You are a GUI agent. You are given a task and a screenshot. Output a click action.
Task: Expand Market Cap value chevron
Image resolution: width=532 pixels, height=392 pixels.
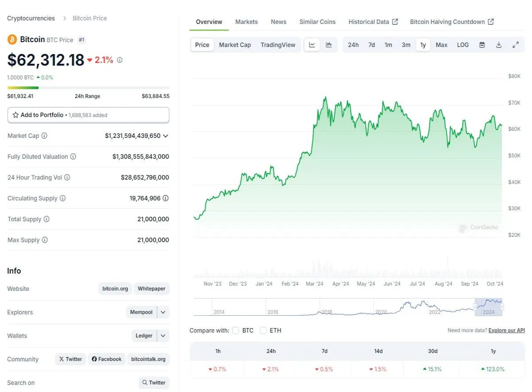(x=166, y=136)
